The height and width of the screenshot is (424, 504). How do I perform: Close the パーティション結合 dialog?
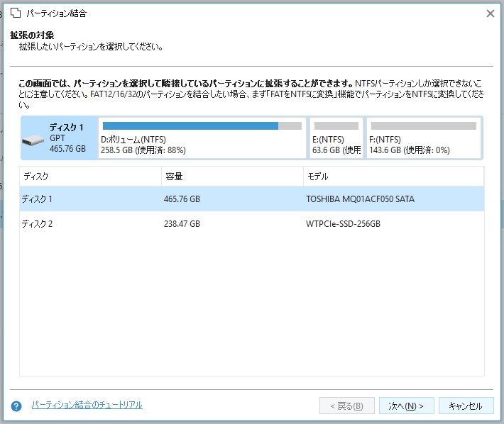(490, 13)
